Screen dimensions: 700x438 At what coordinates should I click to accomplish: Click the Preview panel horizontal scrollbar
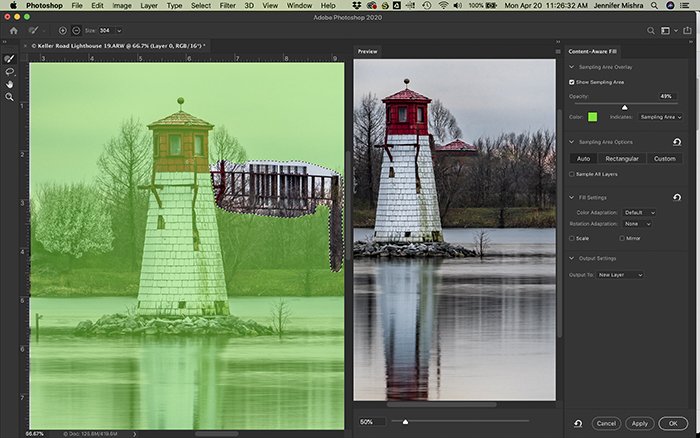pos(442,405)
